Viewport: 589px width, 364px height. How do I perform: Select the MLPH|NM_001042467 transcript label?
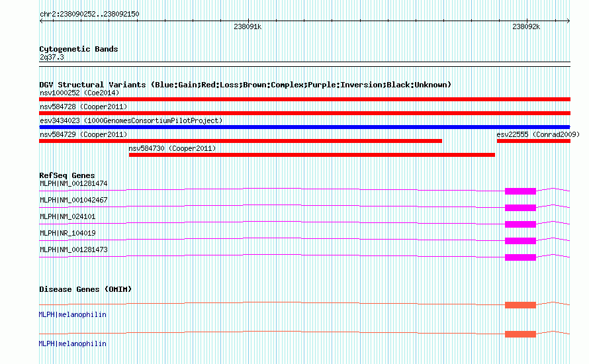pos(73,201)
